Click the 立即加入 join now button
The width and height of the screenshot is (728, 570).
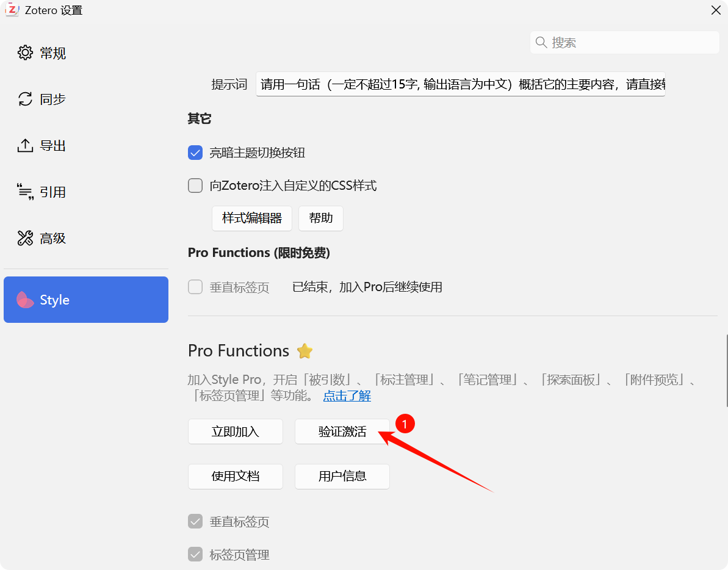[x=236, y=431]
